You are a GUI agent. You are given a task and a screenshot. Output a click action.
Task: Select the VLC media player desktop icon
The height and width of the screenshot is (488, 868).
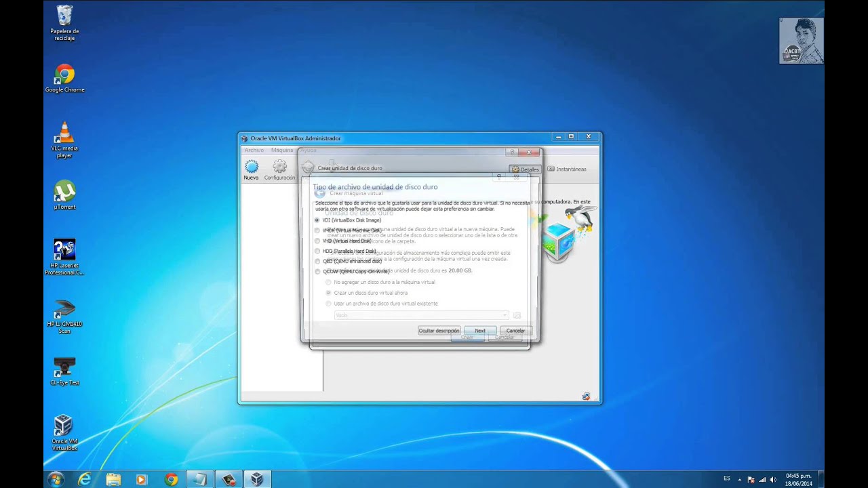[x=64, y=140]
